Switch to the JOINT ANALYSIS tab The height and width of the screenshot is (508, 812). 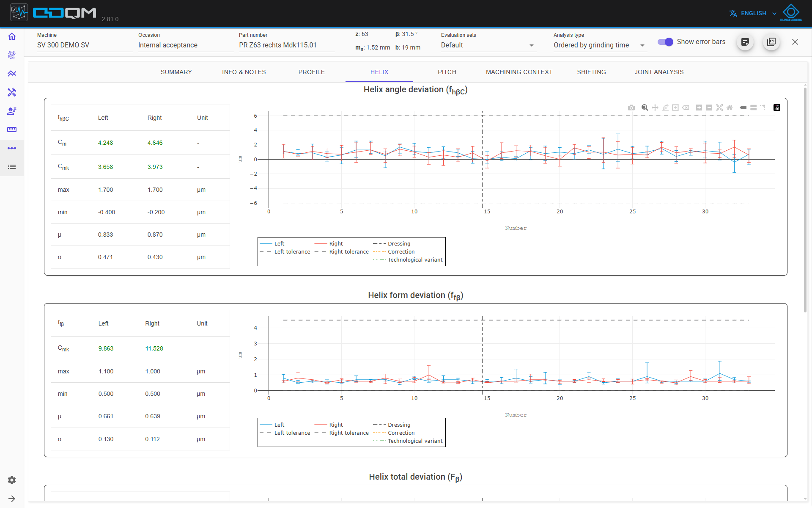[x=659, y=72]
